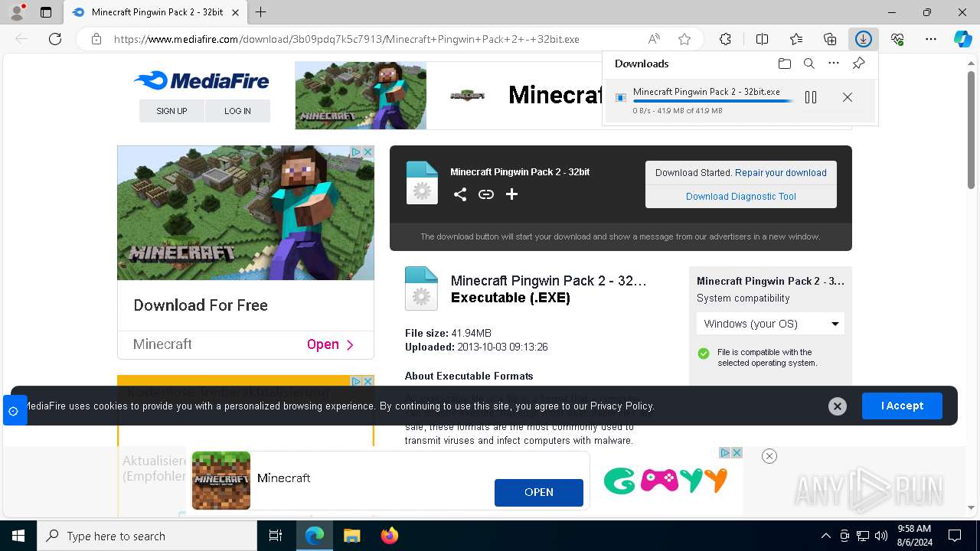Click the Gamyy logo advertisement
Image resolution: width=980 pixels, height=551 pixels.
pyautogui.click(x=665, y=481)
